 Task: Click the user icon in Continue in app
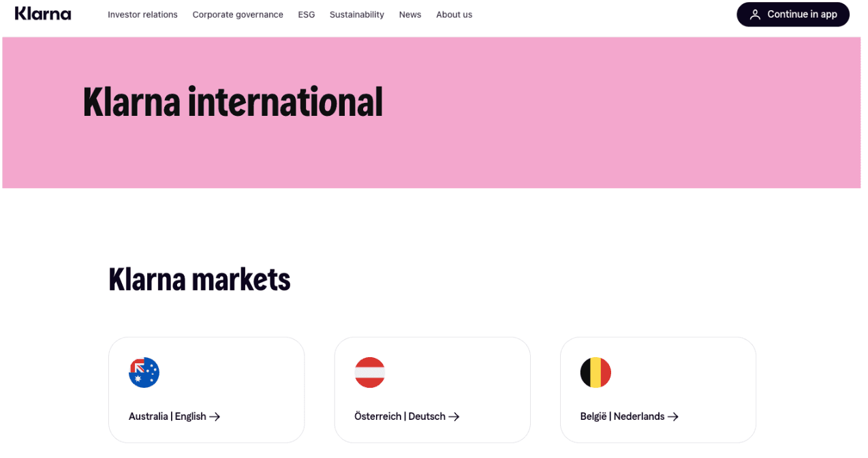coord(755,14)
